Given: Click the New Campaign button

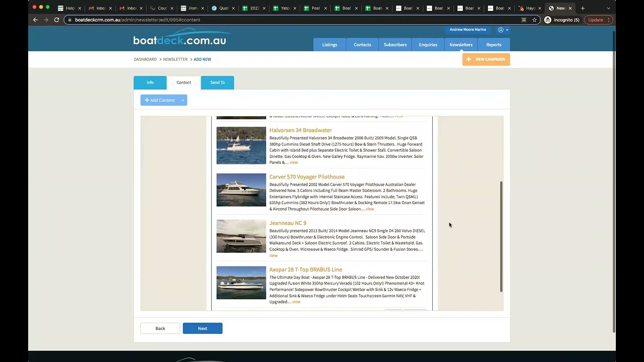Looking at the screenshot, I should coord(486,59).
